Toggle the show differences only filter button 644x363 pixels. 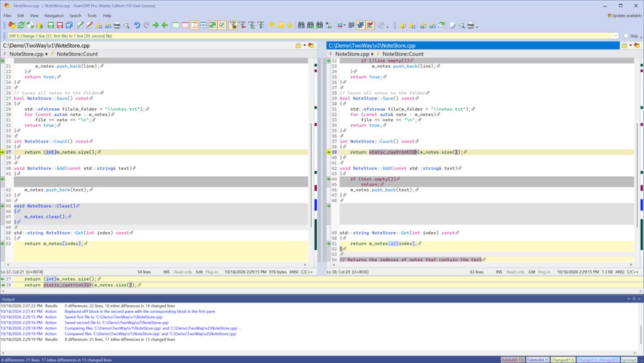coord(233,26)
